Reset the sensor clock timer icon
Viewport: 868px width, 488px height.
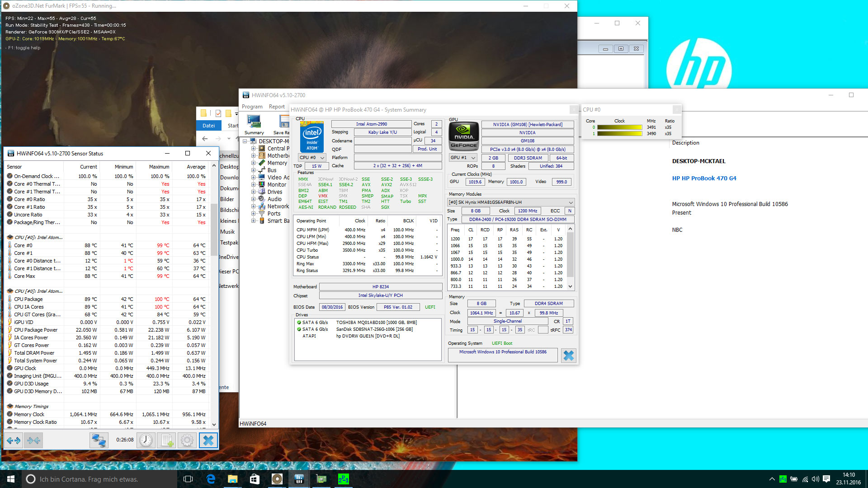pyautogui.click(x=146, y=440)
